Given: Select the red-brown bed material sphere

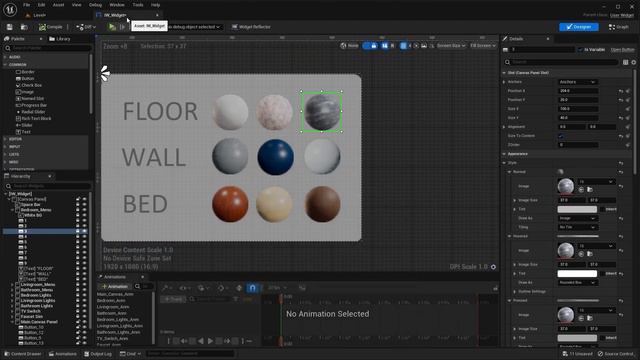Looking at the screenshot, I should [x=230, y=204].
